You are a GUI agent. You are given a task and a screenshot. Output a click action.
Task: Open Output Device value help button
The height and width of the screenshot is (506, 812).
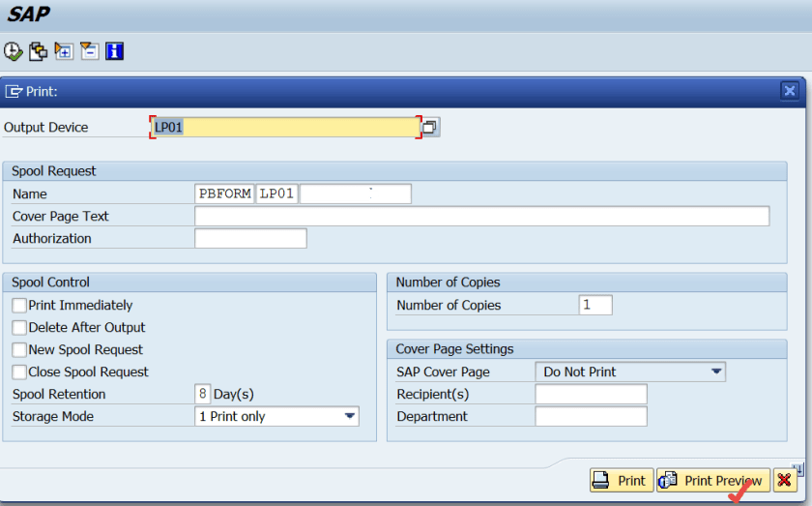click(430, 127)
